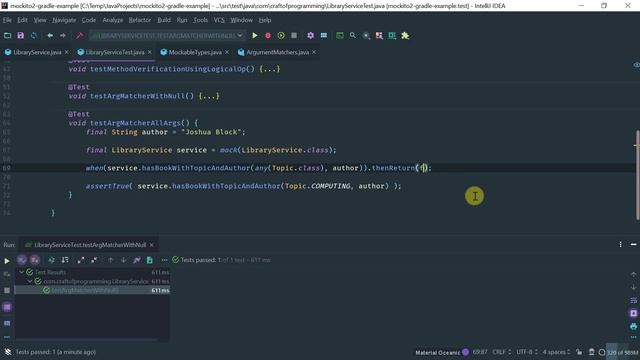
Task: Stop button in Run panel sidebar
Action: coord(7,290)
